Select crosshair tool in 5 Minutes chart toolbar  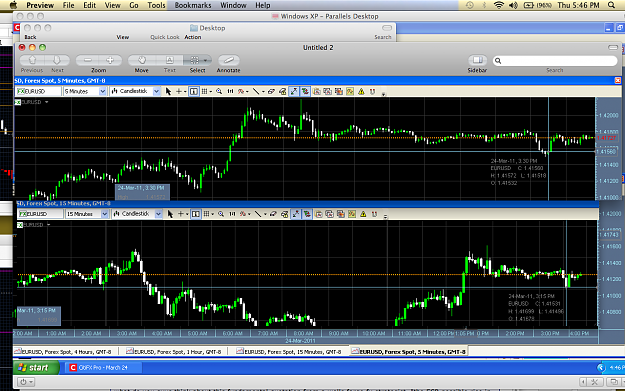pyautogui.click(x=179, y=91)
